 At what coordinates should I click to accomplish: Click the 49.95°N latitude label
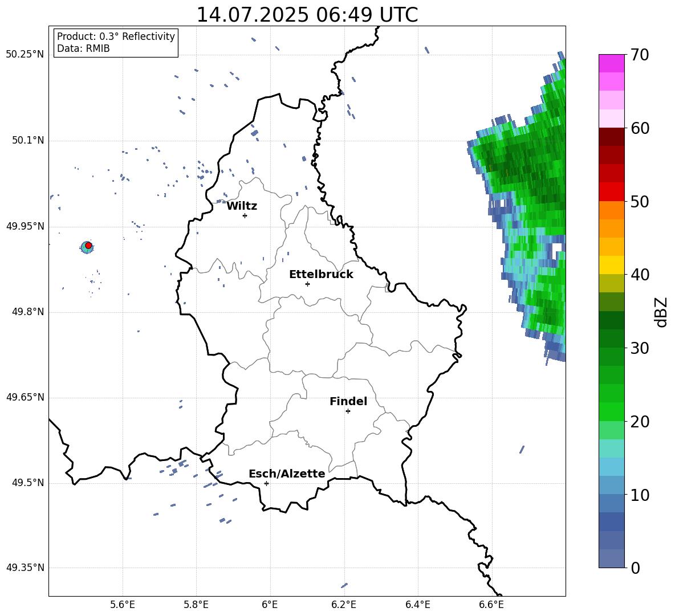tap(25, 226)
